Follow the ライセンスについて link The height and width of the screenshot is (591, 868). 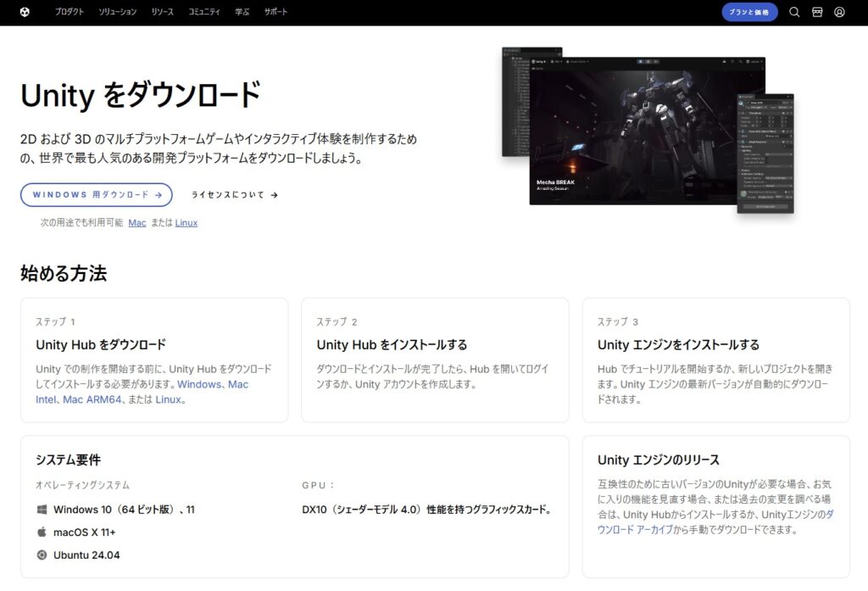234,195
